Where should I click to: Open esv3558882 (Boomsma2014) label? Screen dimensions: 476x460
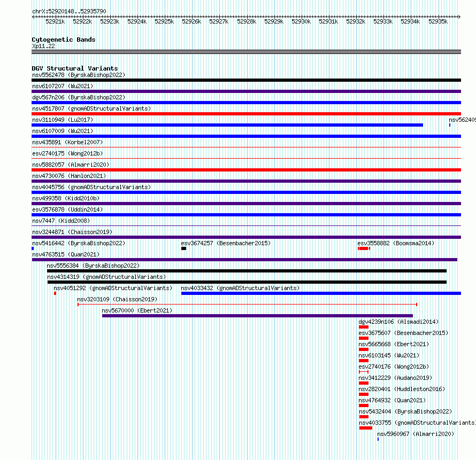[396, 243]
